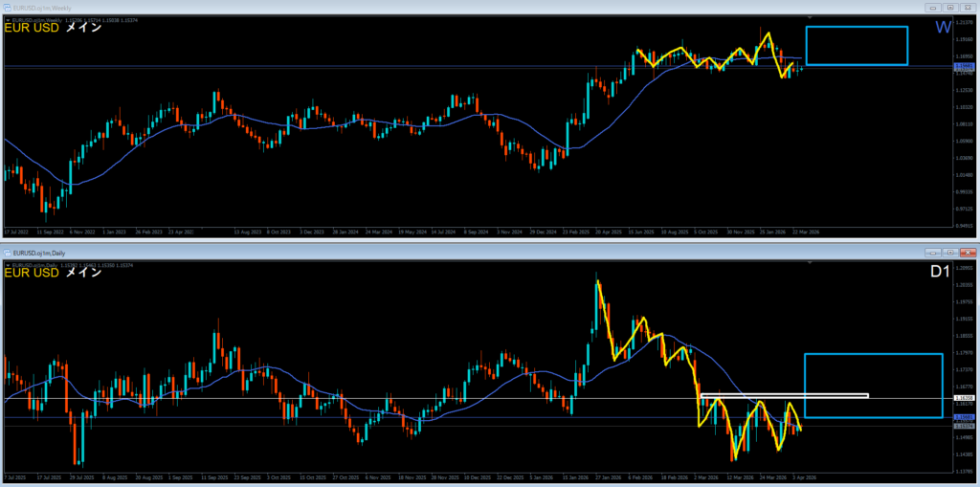Screen dimensions: 980x487
Task: Click the 29 Dec 2024 date on the Weekly axis
Action: (544, 232)
